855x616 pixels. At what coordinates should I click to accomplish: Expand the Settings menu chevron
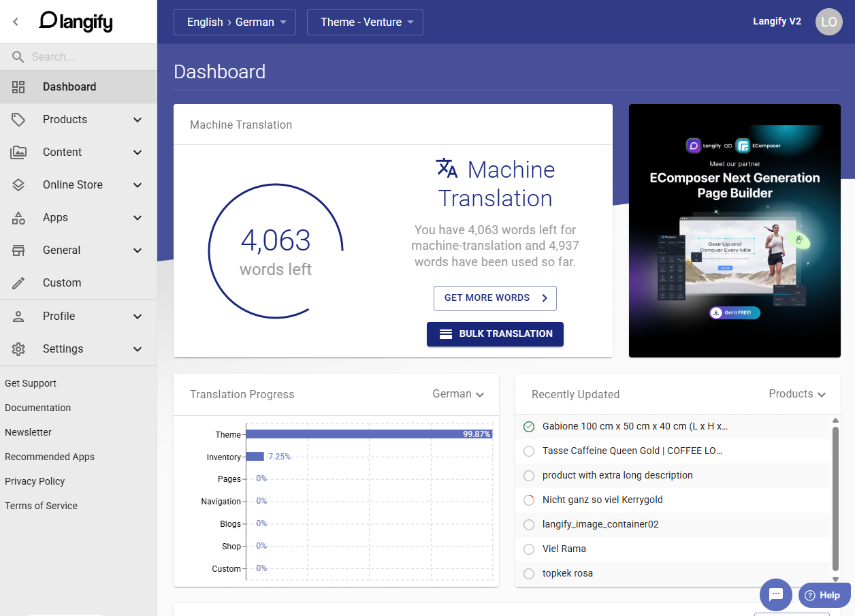(x=138, y=349)
